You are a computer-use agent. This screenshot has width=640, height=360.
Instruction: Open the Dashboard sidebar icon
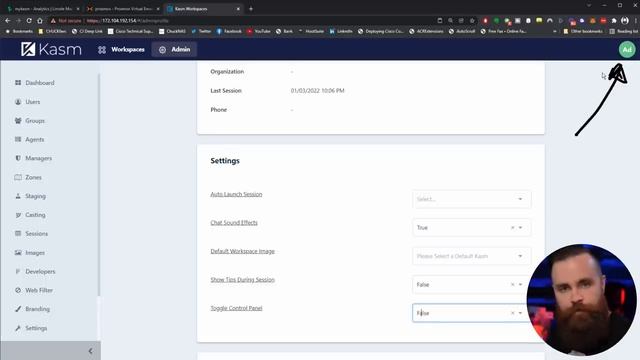coord(18,82)
